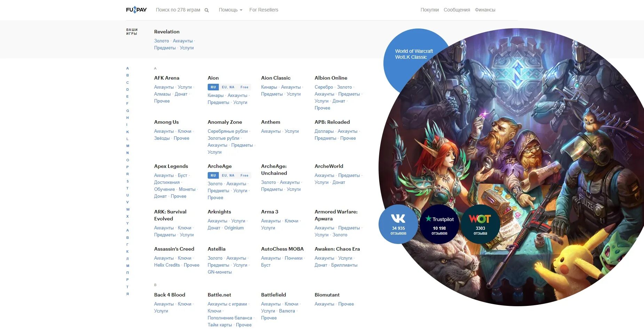Open the Сообщения section
Image resolution: width=644 pixels, height=333 pixels.
[457, 10]
